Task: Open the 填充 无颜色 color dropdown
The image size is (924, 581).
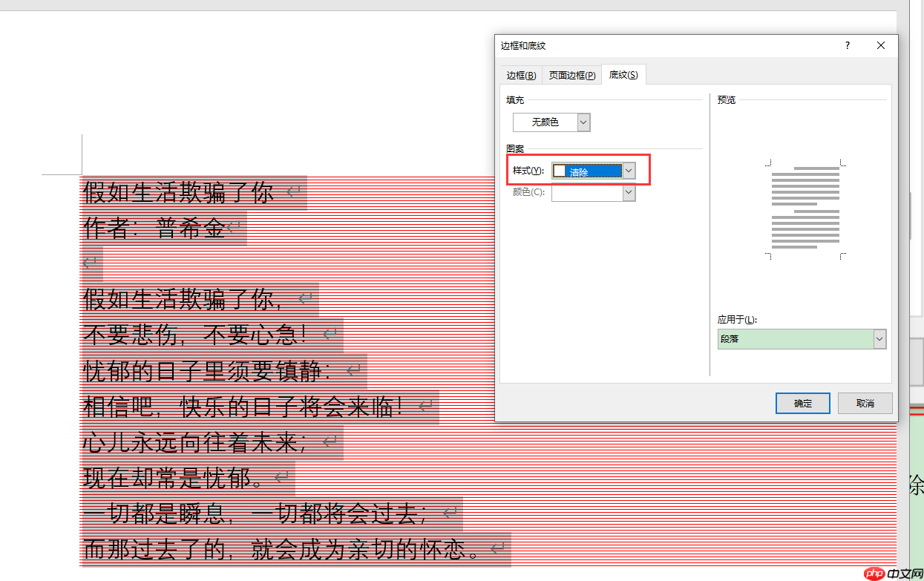Action: 583,122
